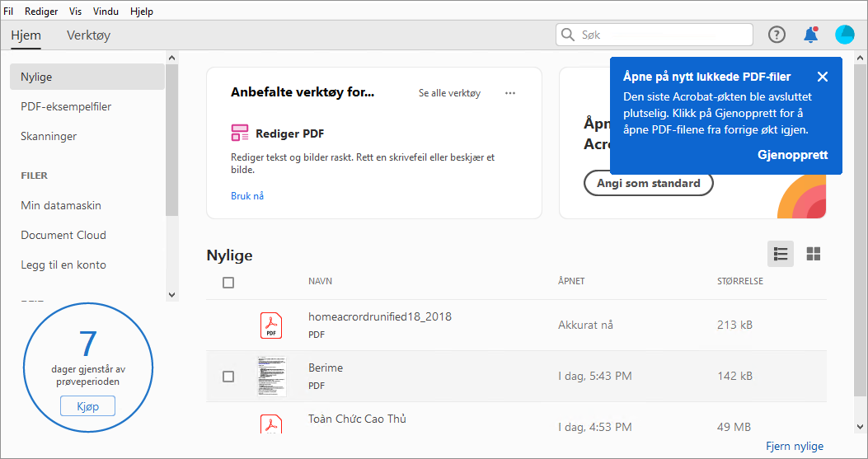Open the recommended tools more options

[x=510, y=93]
